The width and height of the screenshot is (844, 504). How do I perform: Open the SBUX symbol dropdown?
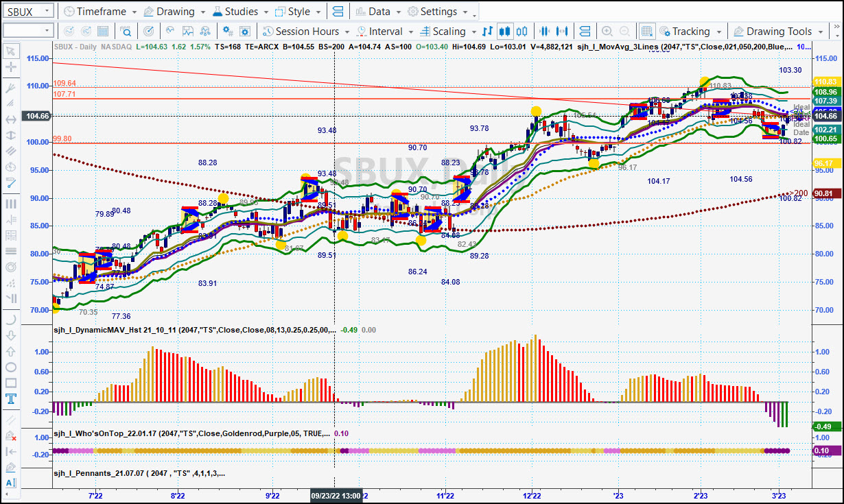[x=46, y=12]
